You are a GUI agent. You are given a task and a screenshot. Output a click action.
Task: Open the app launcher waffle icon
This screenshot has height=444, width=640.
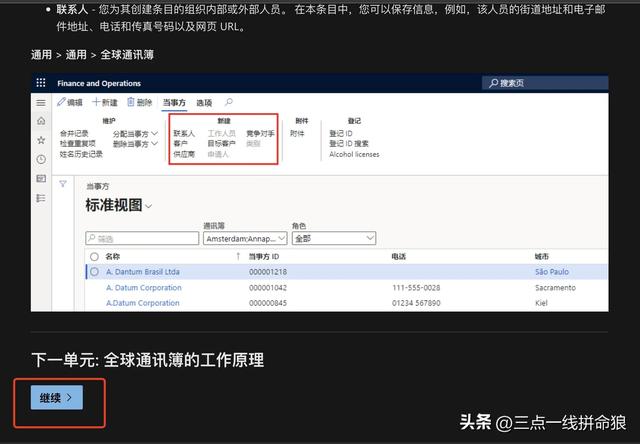[x=41, y=83]
